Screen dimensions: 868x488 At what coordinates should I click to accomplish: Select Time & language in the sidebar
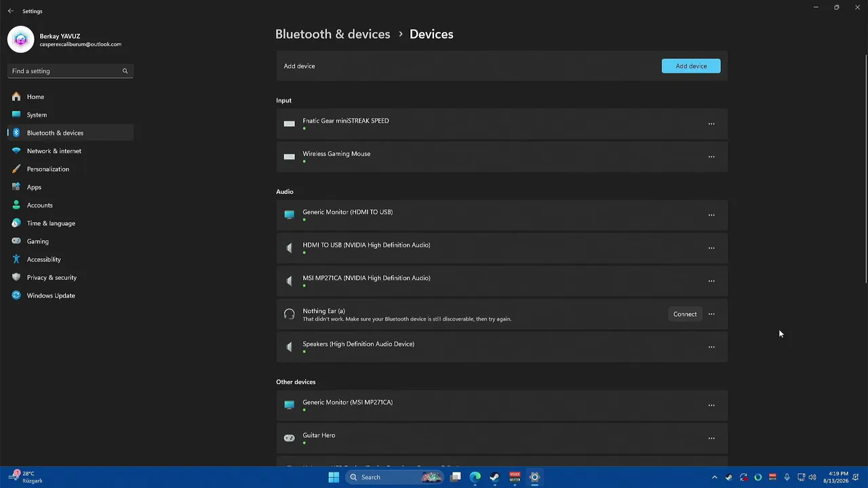71,223
